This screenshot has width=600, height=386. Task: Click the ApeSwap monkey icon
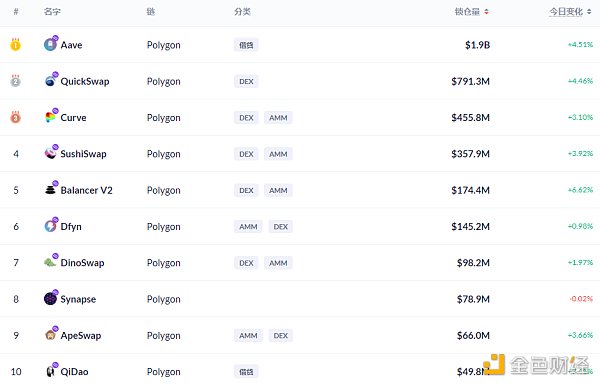[x=50, y=335]
